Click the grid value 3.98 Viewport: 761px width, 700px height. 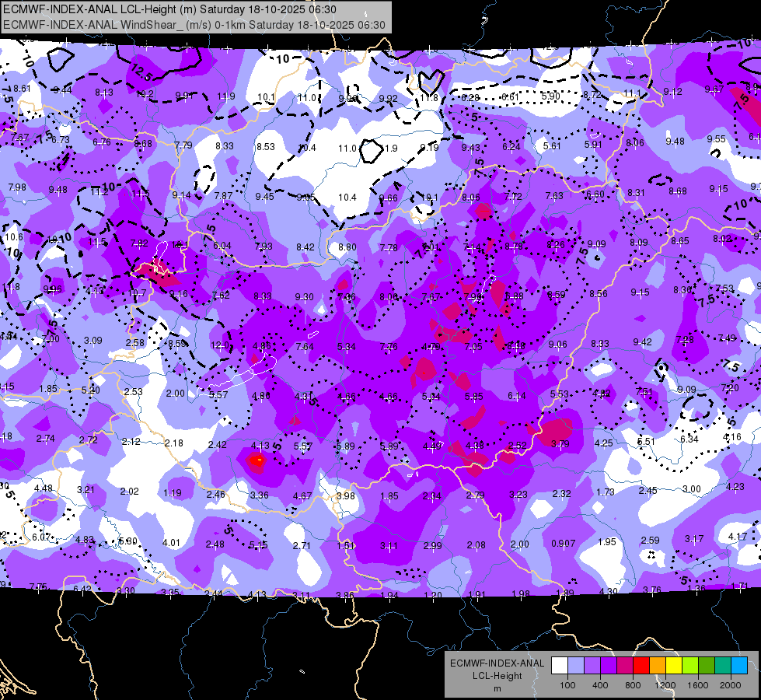(346, 496)
